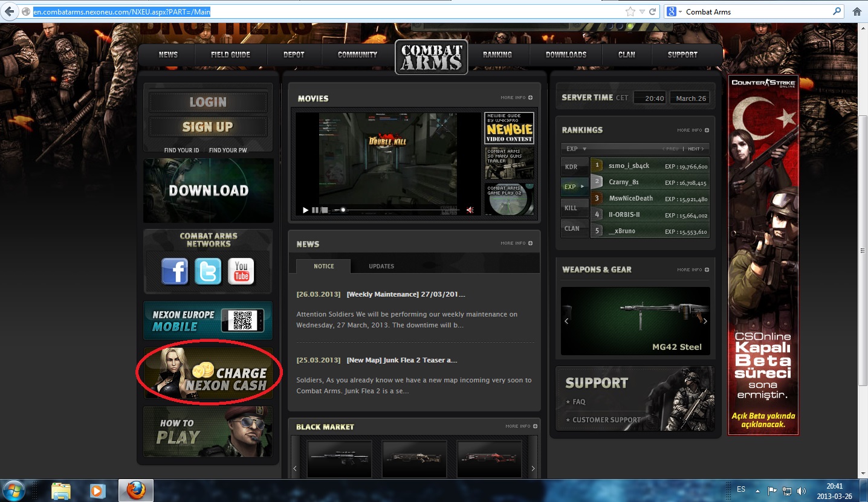The height and width of the screenshot is (502, 868).
Task: Switch to the Notice news tab
Action: 323,266
